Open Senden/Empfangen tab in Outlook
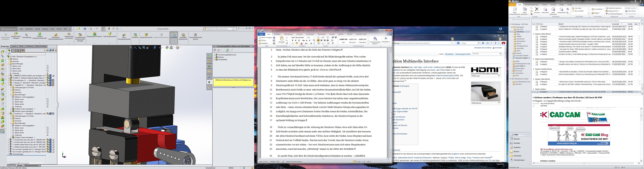 coord(532,5)
